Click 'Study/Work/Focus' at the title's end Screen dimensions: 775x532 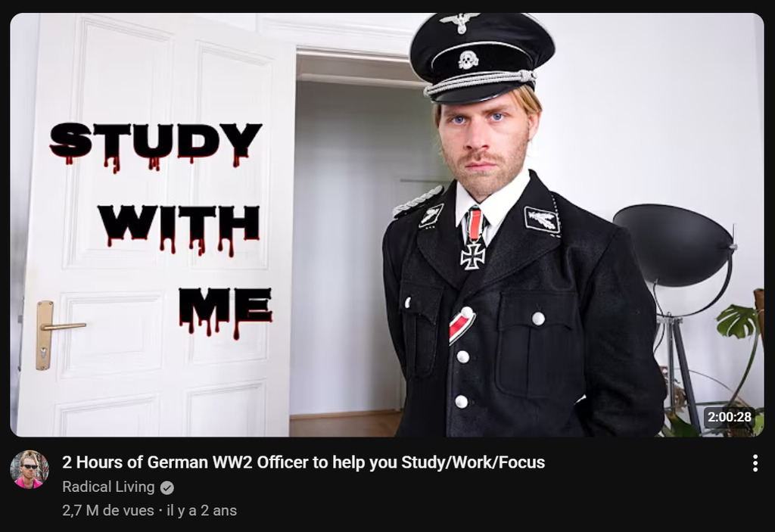pyautogui.click(x=473, y=462)
